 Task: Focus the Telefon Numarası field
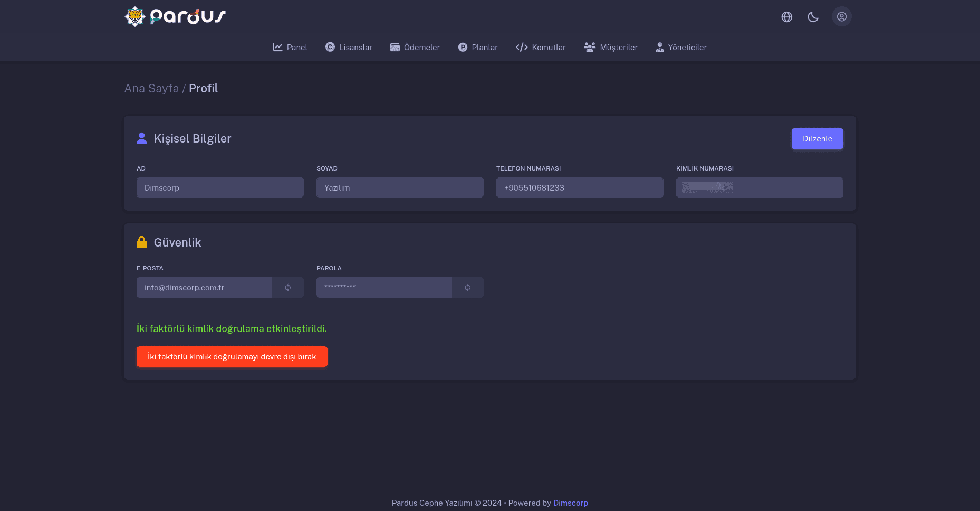click(580, 188)
